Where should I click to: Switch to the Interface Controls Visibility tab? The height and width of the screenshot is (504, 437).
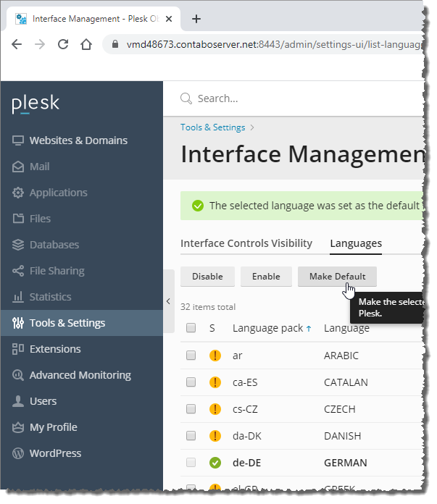[246, 243]
